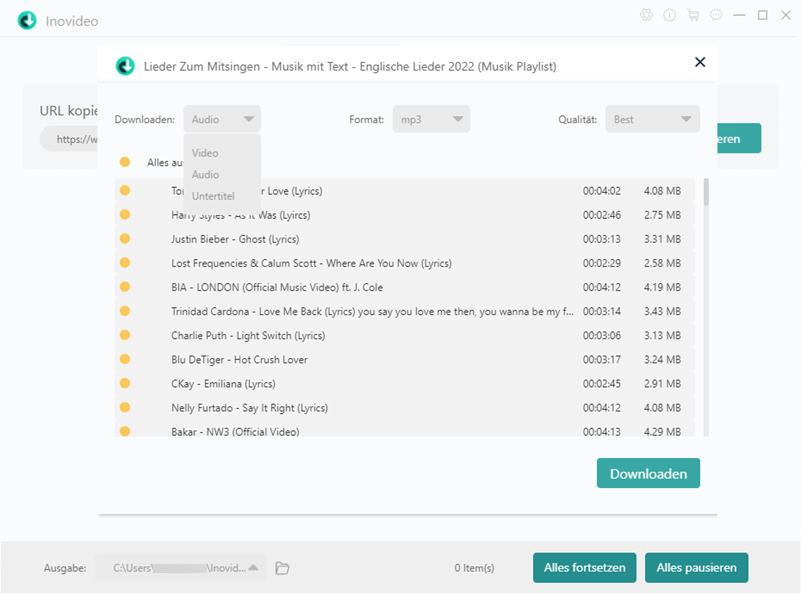Open the shopping cart icon

[693, 15]
